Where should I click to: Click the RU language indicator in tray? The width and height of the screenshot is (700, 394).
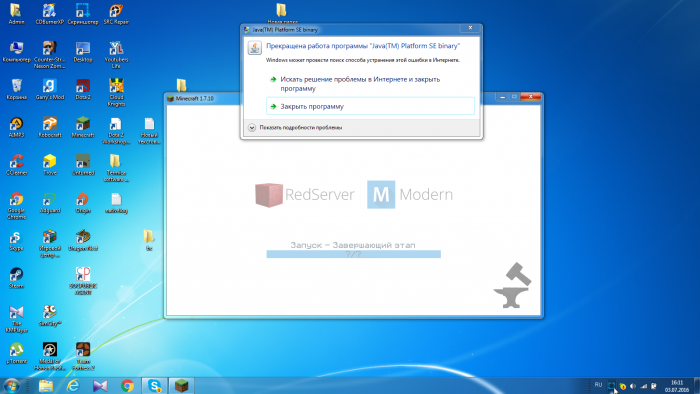click(x=598, y=385)
